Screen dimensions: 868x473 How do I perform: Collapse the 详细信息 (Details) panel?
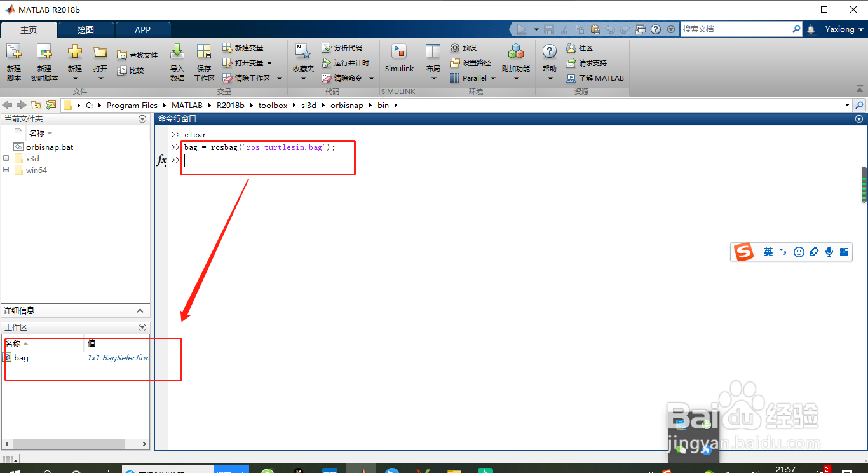(x=140, y=311)
